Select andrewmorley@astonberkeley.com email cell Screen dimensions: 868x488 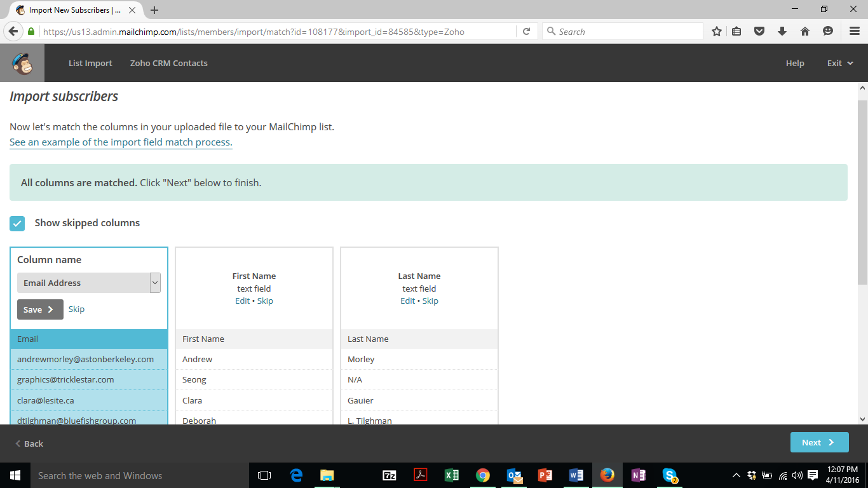89,359
